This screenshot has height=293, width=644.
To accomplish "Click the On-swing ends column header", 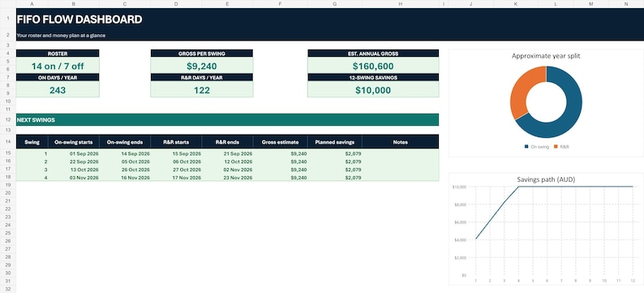I will 125,142.
